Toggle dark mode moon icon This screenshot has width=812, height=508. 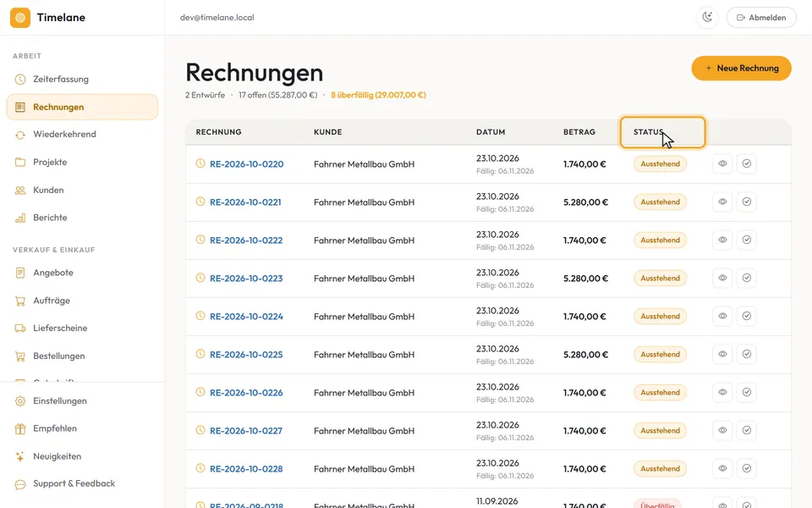[707, 18]
